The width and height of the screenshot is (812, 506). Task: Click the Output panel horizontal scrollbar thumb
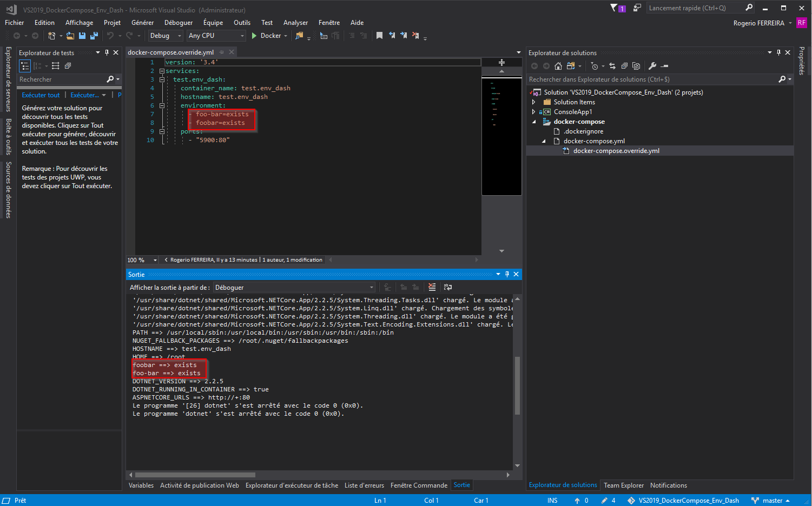tap(195, 475)
